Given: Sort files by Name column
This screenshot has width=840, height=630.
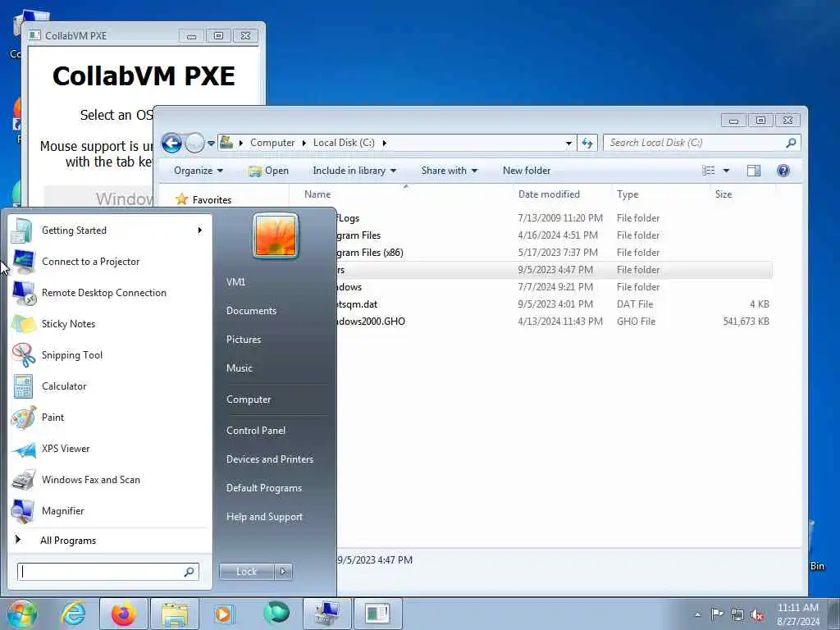Looking at the screenshot, I should (317, 194).
